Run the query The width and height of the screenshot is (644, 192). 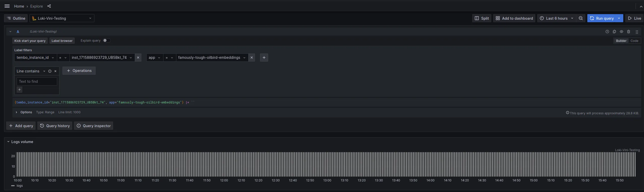(x=602, y=18)
